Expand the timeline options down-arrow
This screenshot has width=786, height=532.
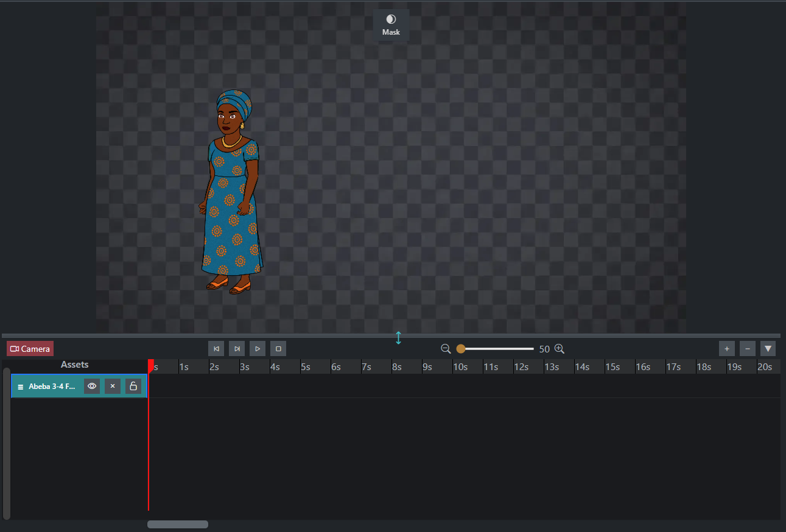768,349
